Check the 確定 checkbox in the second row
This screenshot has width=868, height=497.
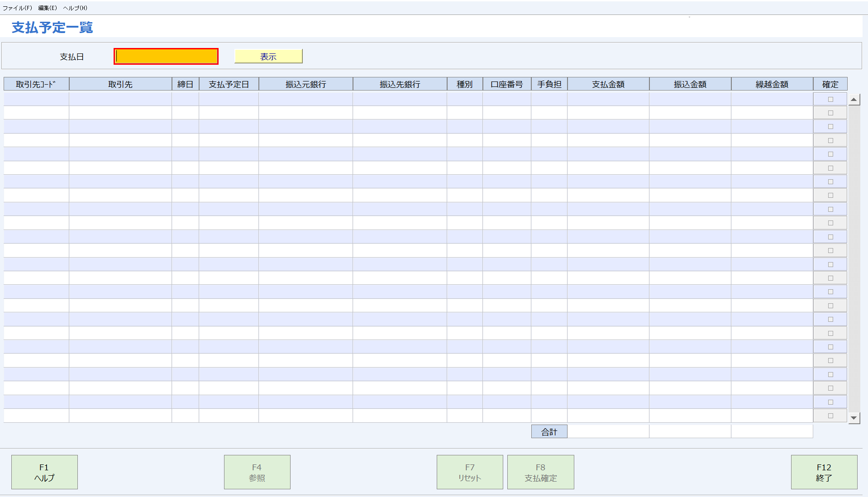(830, 112)
